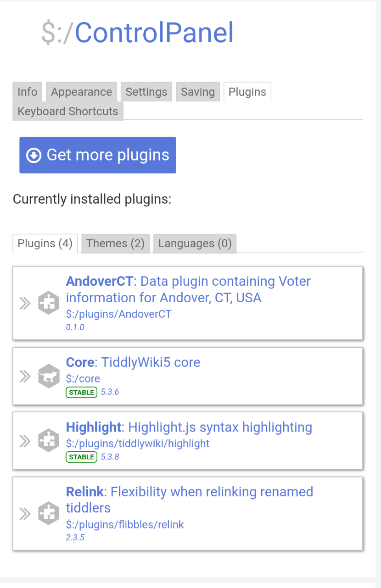Switch to the Info tab

[x=28, y=92]
